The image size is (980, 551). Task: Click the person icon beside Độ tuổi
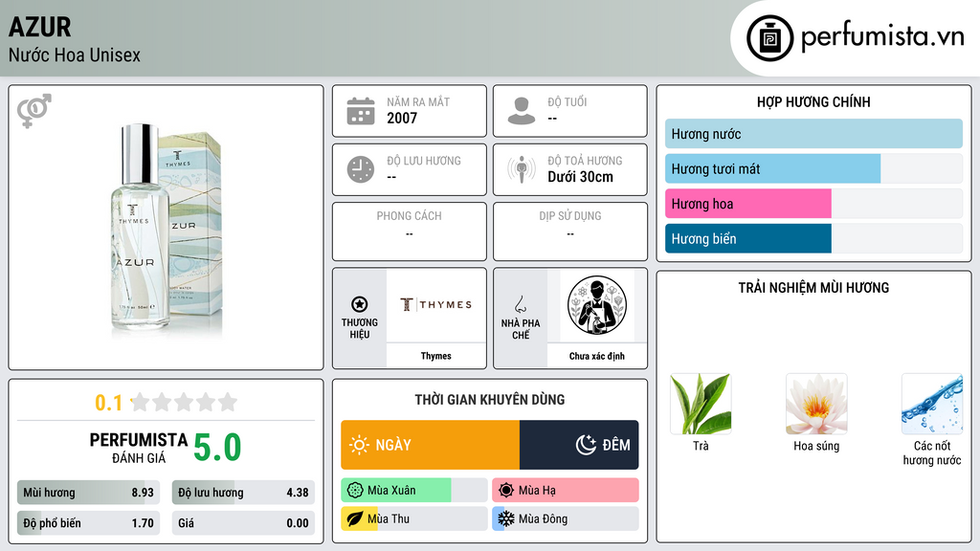(x=522, y=111)
